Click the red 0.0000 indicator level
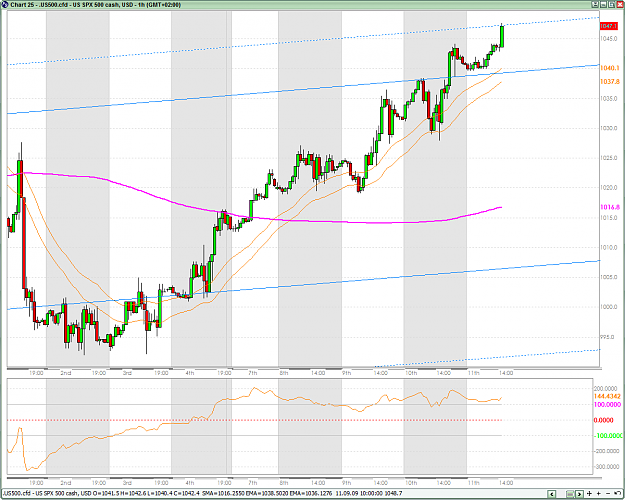625x500 pixels. point(603,420)
